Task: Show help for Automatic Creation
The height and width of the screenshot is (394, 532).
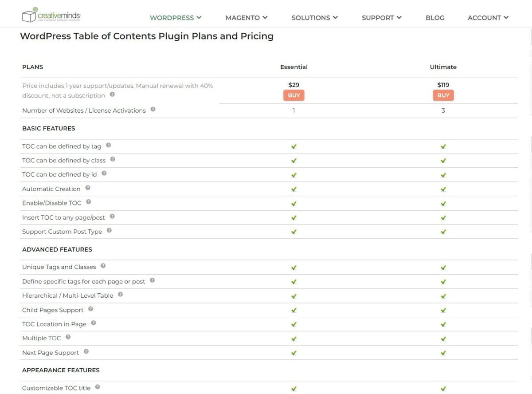Action: tap(88, 188)
